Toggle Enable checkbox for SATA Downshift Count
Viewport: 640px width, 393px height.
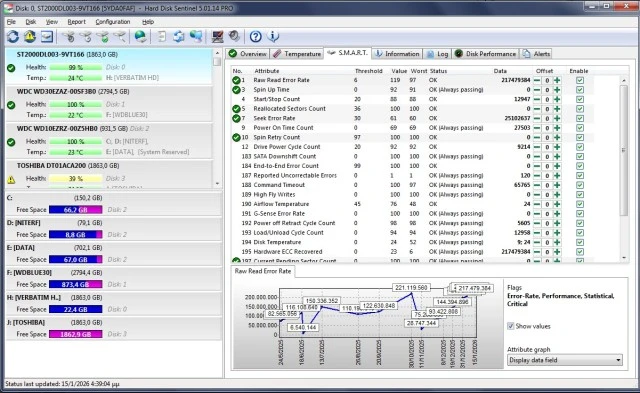tap(580, 156)
